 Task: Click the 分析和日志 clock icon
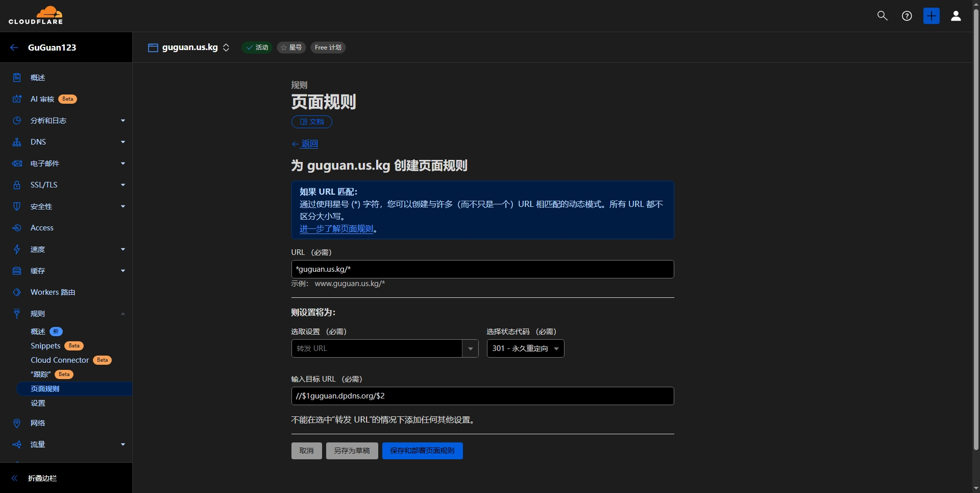17,121
